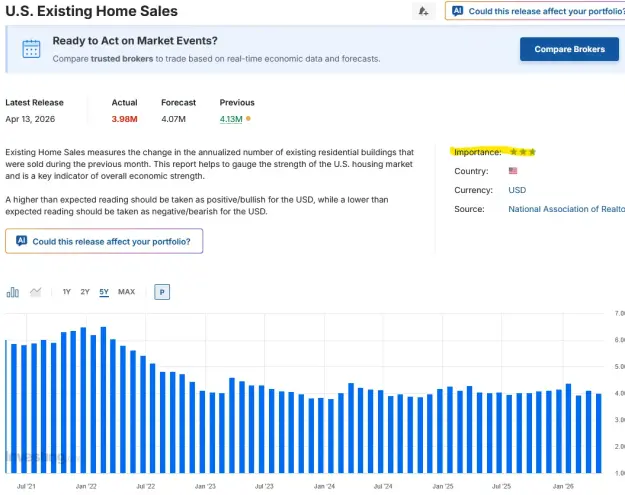Open the National Association of Realtors source link
This screenshot has width=625, height=495.
coord(566,209)
